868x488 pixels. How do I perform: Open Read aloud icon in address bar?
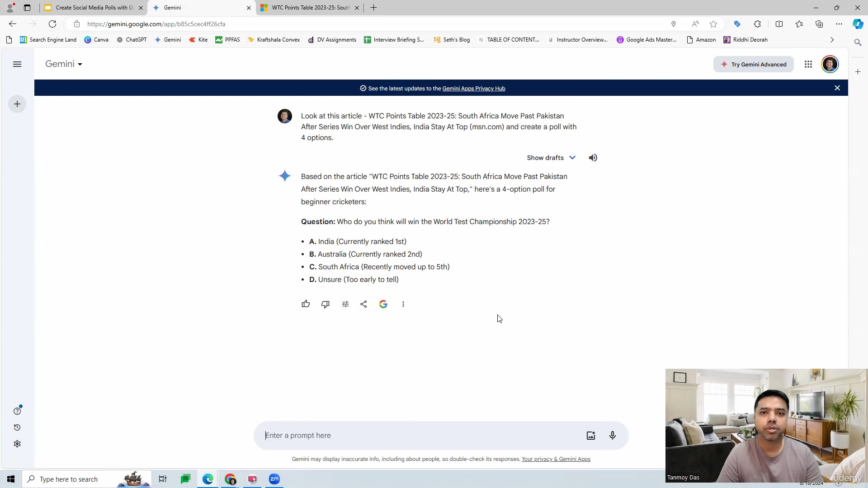(695, 24)
